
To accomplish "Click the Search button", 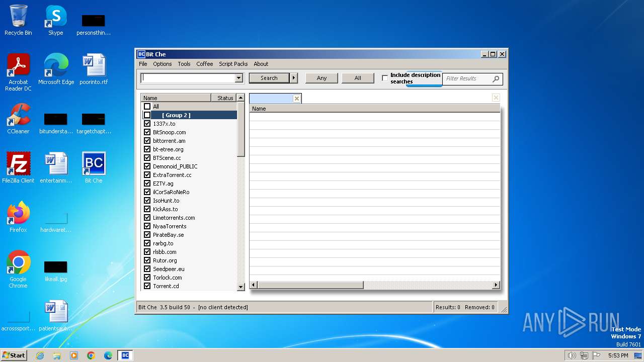I will (x=269, y=78).
